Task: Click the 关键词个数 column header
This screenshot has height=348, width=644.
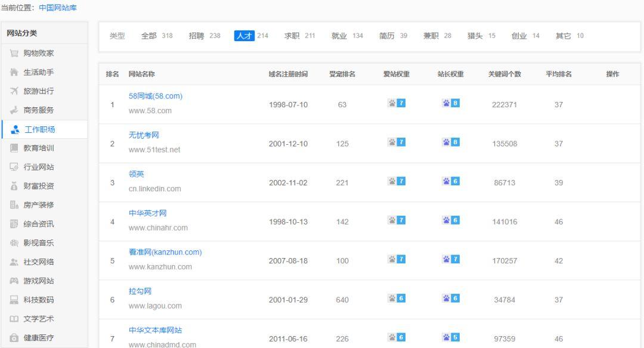Action: pos(504,74)
